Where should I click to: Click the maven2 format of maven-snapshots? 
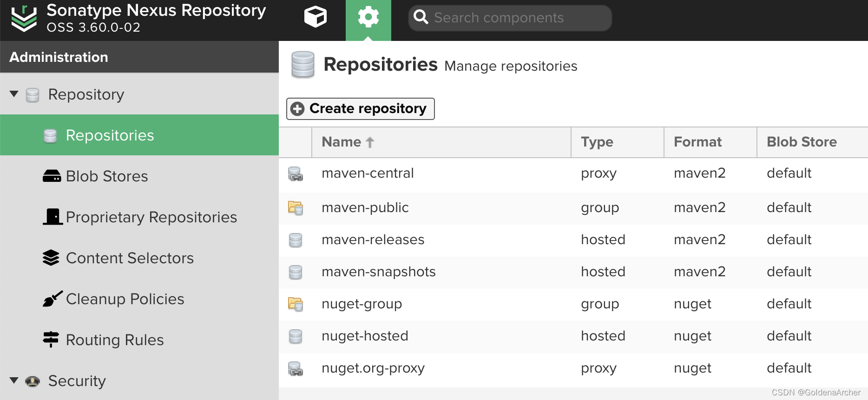[x=700, y=272]
